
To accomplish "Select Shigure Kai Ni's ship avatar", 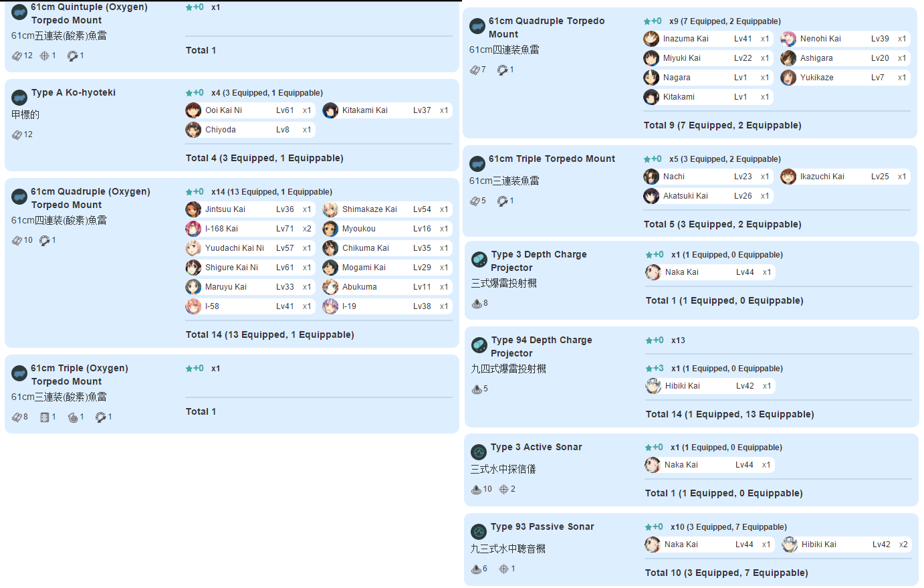I will coord(193,268).
